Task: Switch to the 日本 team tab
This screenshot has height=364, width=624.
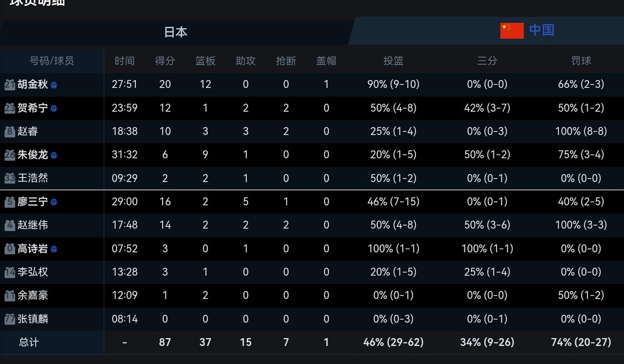Action: coord(176,32)
